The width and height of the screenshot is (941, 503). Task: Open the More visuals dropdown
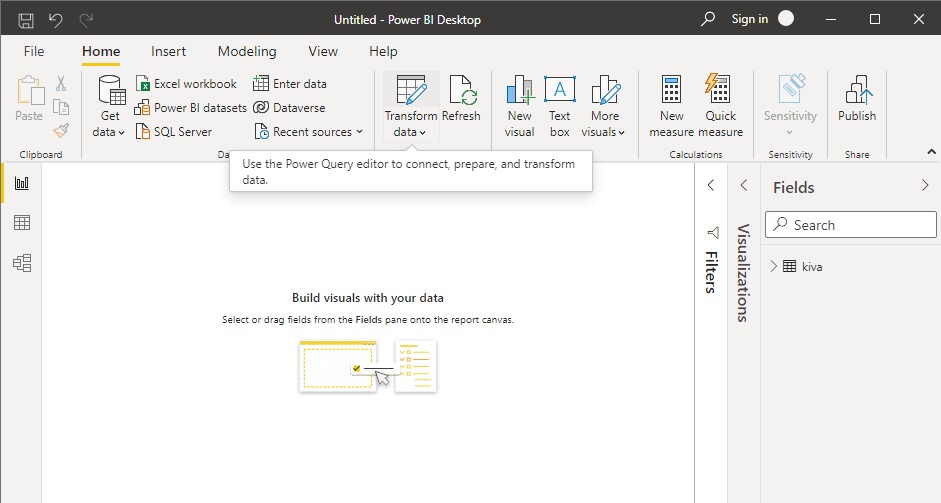point(604,106)
